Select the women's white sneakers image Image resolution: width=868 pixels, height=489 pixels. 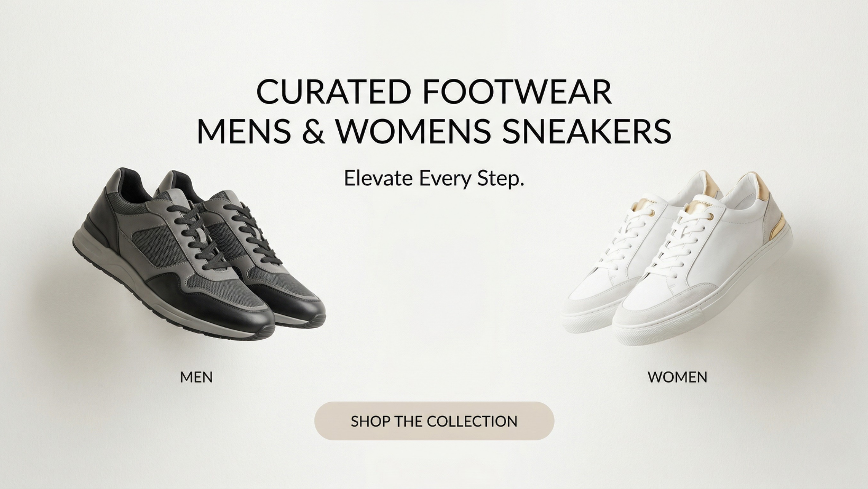[x=677, y=258]
